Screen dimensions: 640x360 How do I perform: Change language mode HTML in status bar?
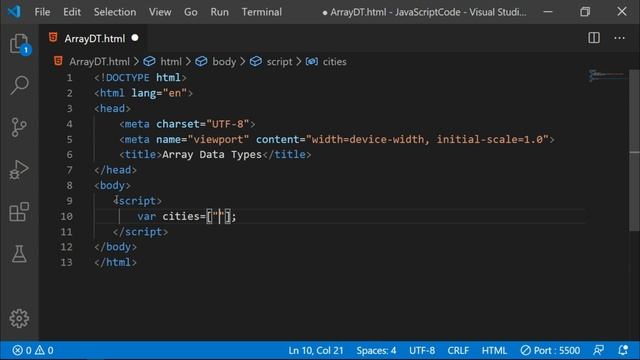tap(494, 350)
